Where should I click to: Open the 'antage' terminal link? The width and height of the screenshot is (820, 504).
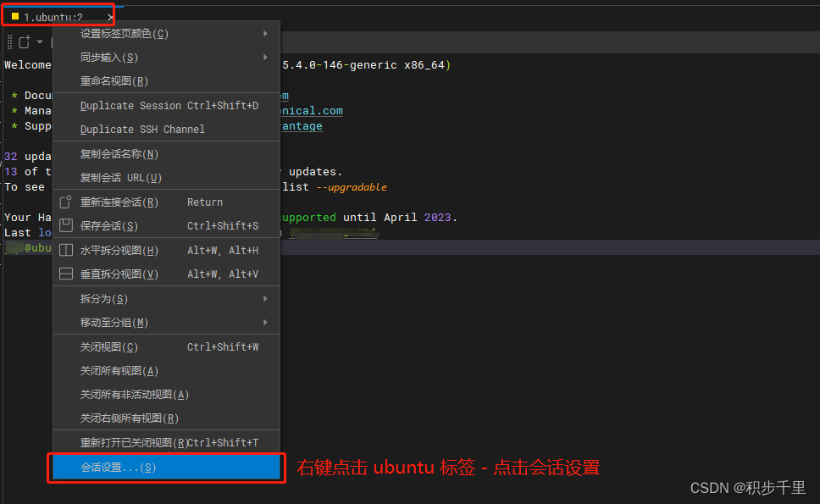tap(302, 126)
